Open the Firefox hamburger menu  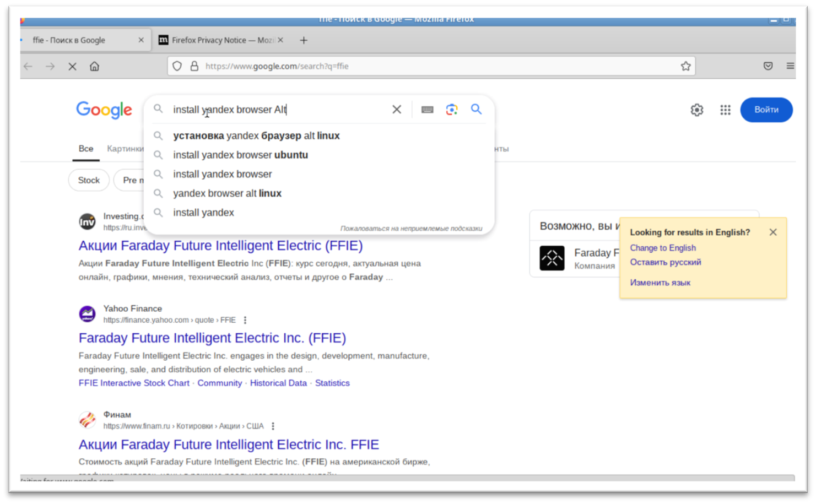[x=790, y=66]
